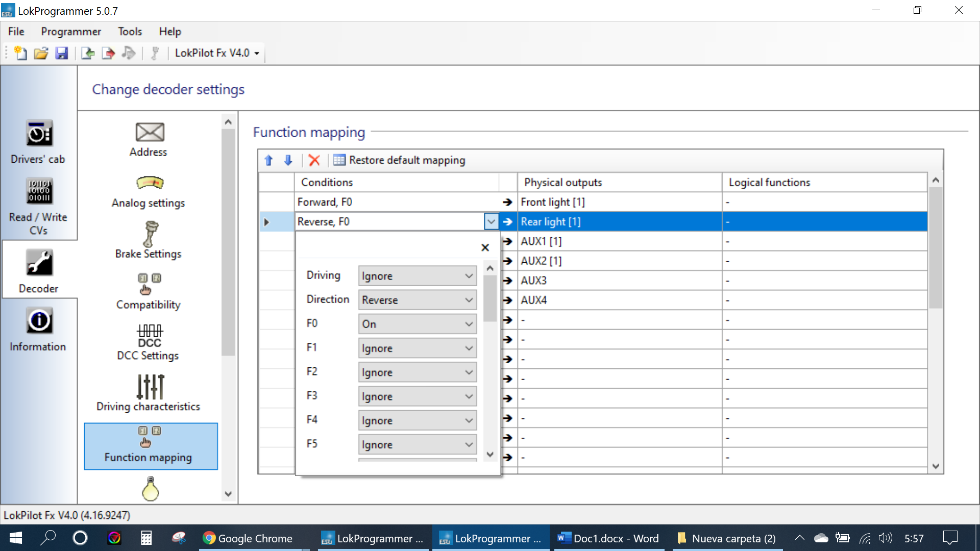Image resolution: width=980 pixels, height=551 pixels.
Task: Open the F3 condition dropdown
Action: (418, 396)
